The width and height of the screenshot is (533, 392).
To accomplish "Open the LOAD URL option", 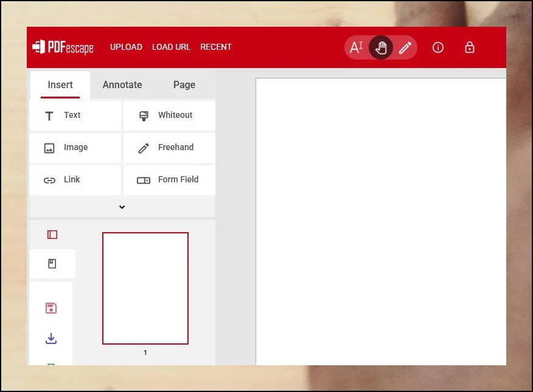I will tap(171, 47).
